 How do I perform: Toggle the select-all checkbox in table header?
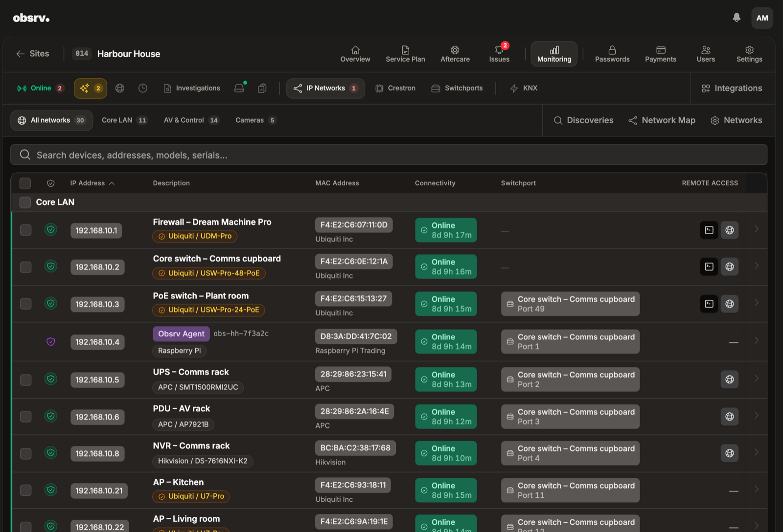[25, 183]
